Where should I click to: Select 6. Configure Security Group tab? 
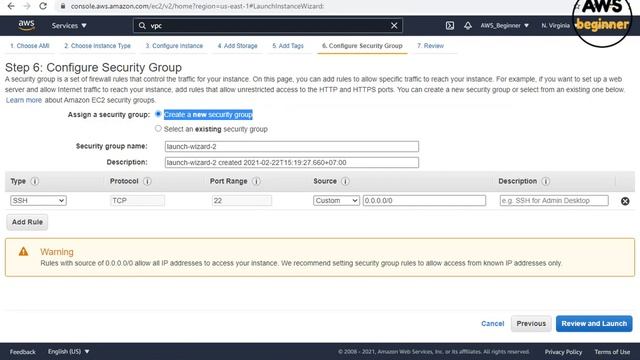pos(362,46)
